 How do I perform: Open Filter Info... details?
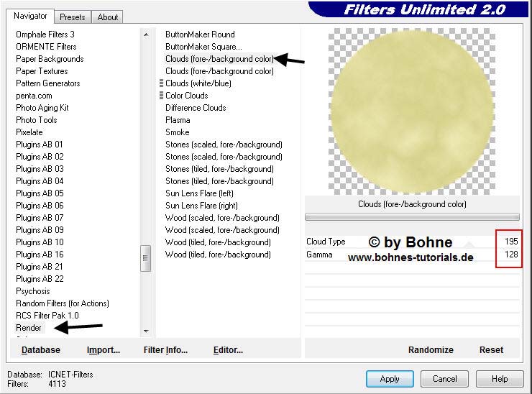pos(165,350)
